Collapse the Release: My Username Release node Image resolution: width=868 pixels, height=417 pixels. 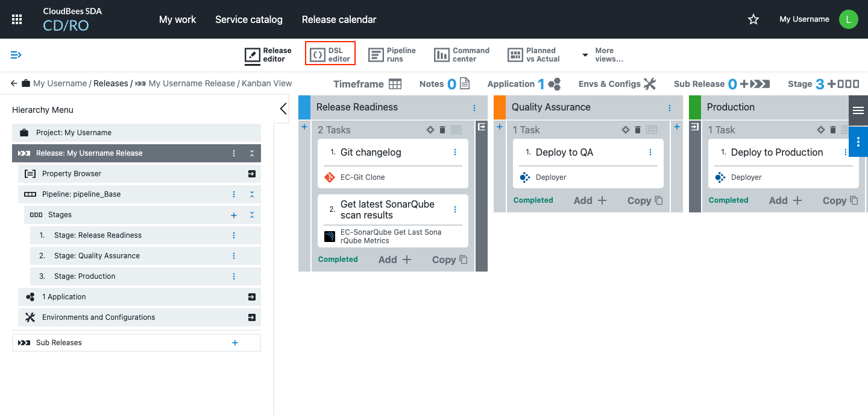[x=252, y=153]
